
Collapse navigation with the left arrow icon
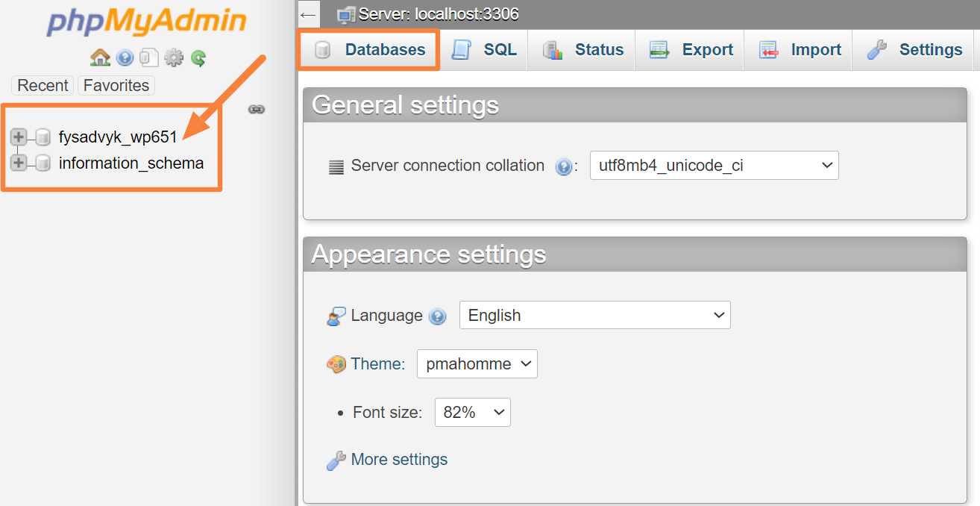click(308, 14)
